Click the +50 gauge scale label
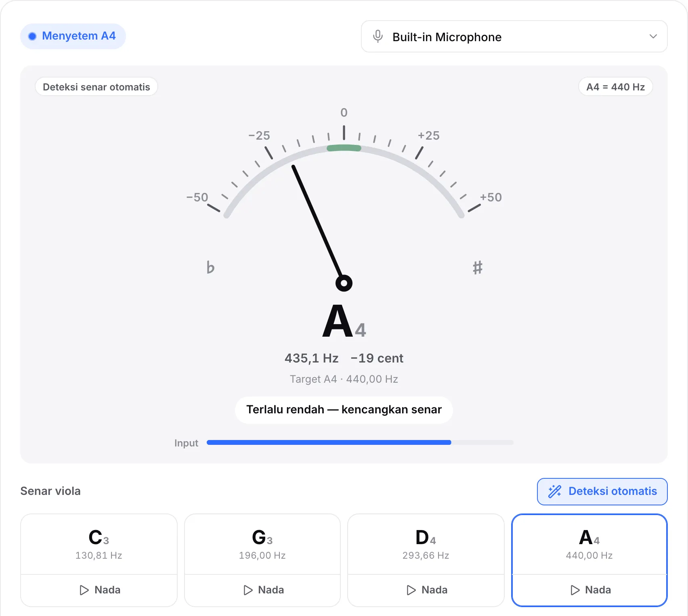 [x=491, y=197]
